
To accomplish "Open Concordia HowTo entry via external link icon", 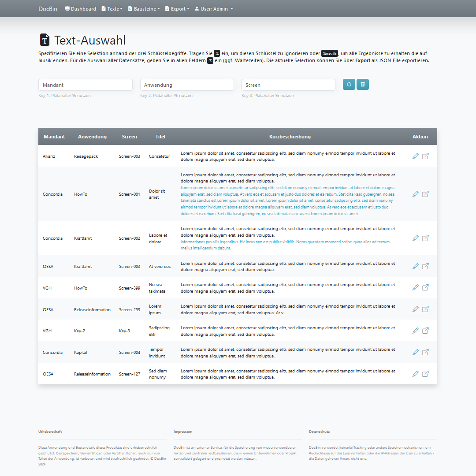I will pyautogui.click(x=425, y=194).
